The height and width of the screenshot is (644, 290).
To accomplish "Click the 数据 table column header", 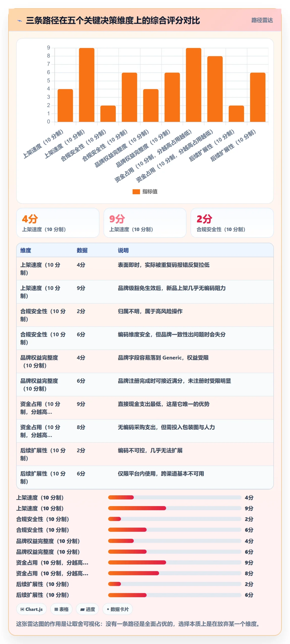I will tap(82, 250).
